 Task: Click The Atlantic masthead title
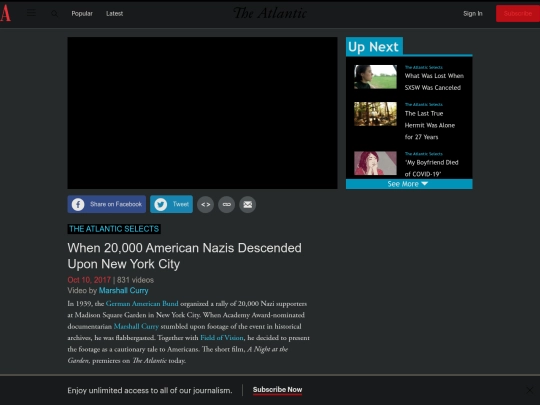click(x=270, y=13)
